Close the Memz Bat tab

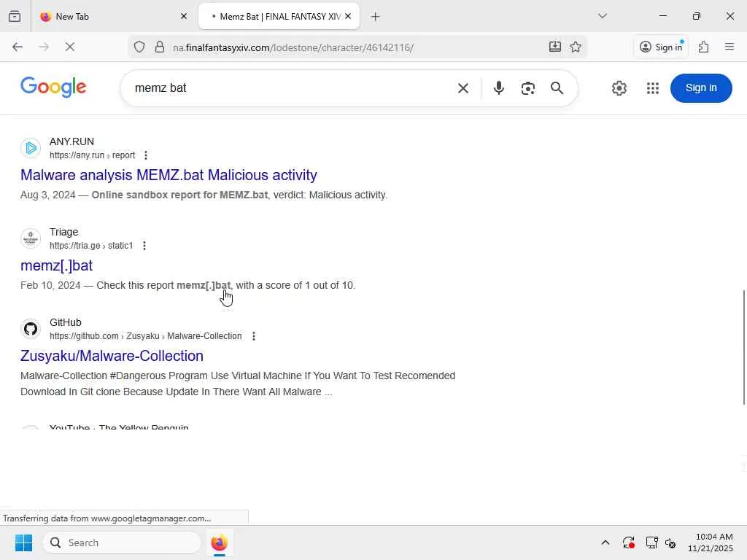click(348, 16)
